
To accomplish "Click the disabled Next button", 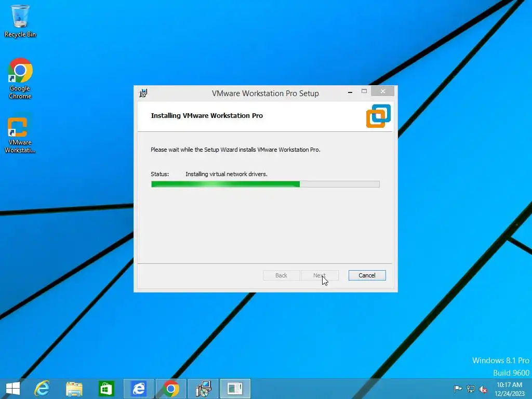I will click(320, 275).
